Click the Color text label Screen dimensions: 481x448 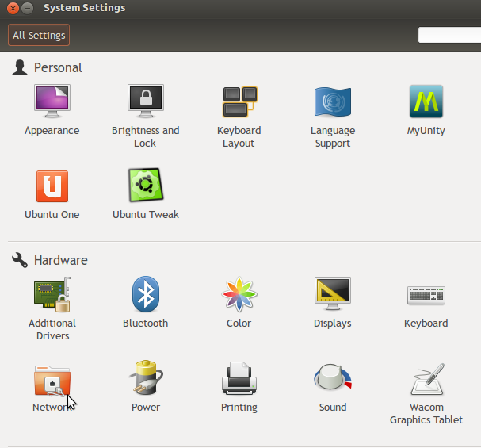(239, 323)
